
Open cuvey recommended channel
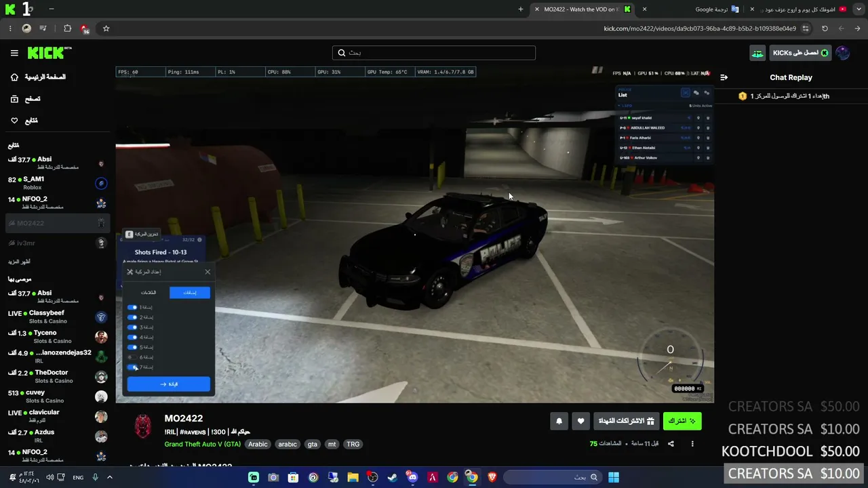click(x=57, y=396)
